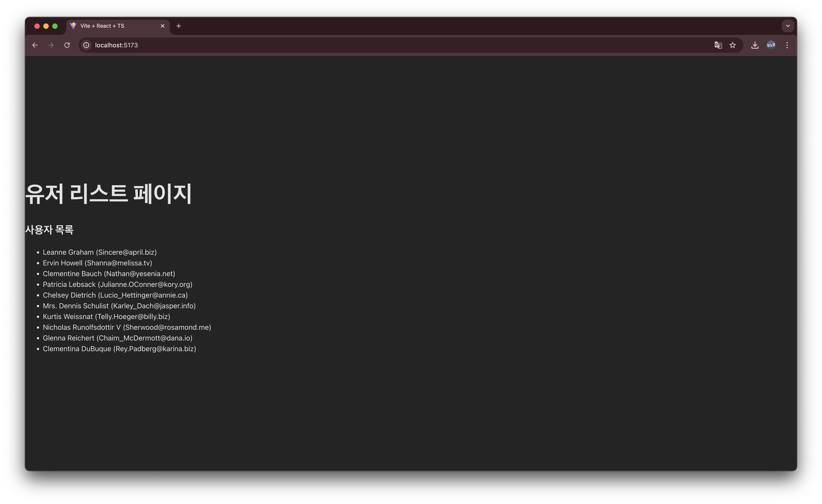The width and height of the screenshot is (822, 504).
Task: Select the Ervin Howell user entry
Action: click(x=97, y=263)
